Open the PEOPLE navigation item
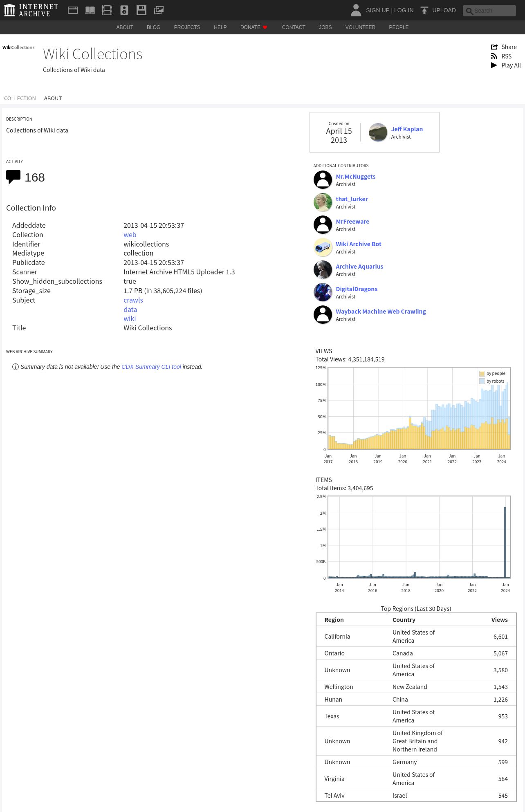Image resolution: width=525 pixels, height=812 pixels. coord(399,27)
